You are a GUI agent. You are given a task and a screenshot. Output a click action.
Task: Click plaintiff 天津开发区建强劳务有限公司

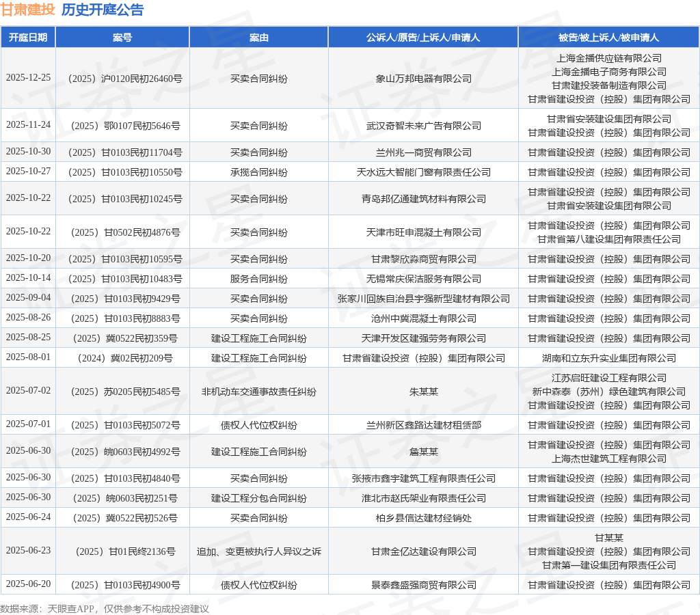[x=424, y=338]
